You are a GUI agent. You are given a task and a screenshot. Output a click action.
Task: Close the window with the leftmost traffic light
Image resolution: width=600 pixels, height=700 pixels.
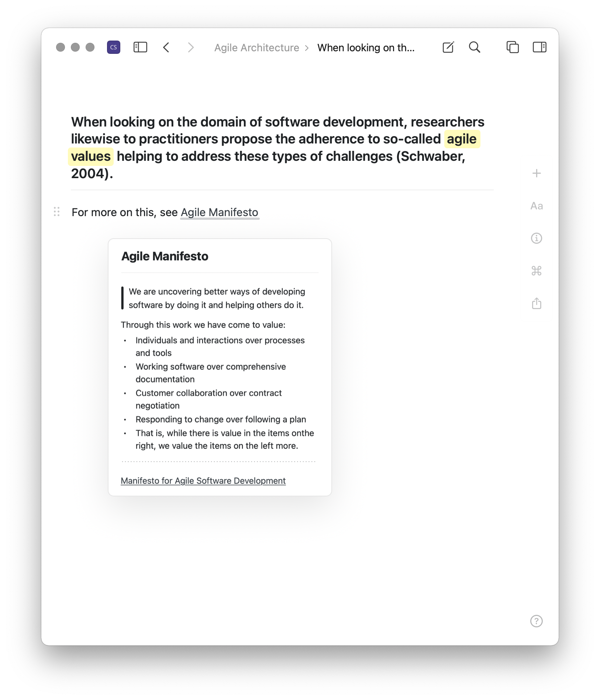(x=61, y=47)
